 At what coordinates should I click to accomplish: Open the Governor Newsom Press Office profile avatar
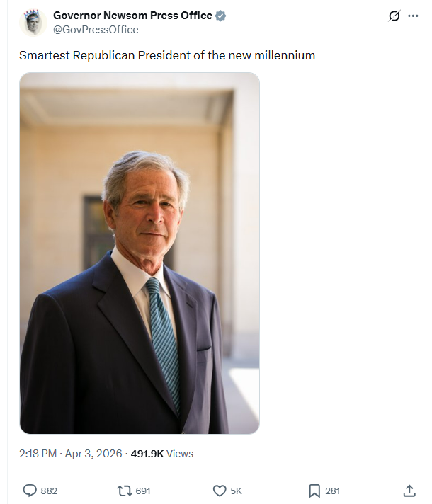click(33, 23)
